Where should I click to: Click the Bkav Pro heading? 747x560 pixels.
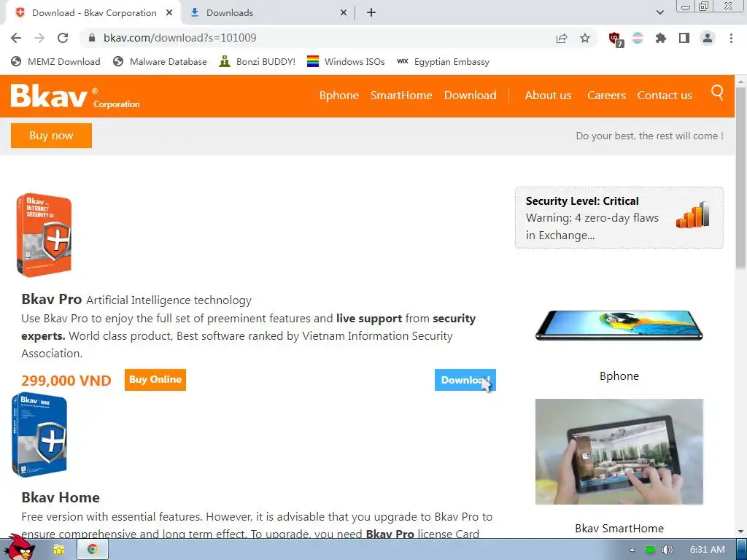(x=52, y=300)
